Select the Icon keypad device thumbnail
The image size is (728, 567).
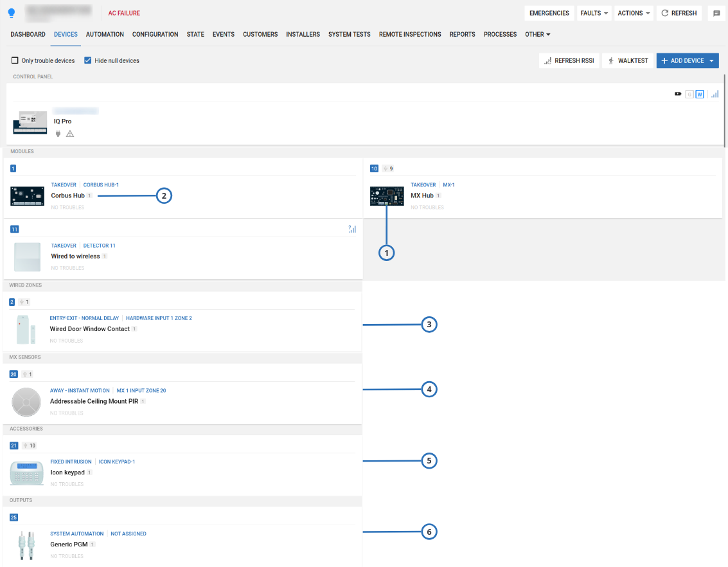pos(27,473)
